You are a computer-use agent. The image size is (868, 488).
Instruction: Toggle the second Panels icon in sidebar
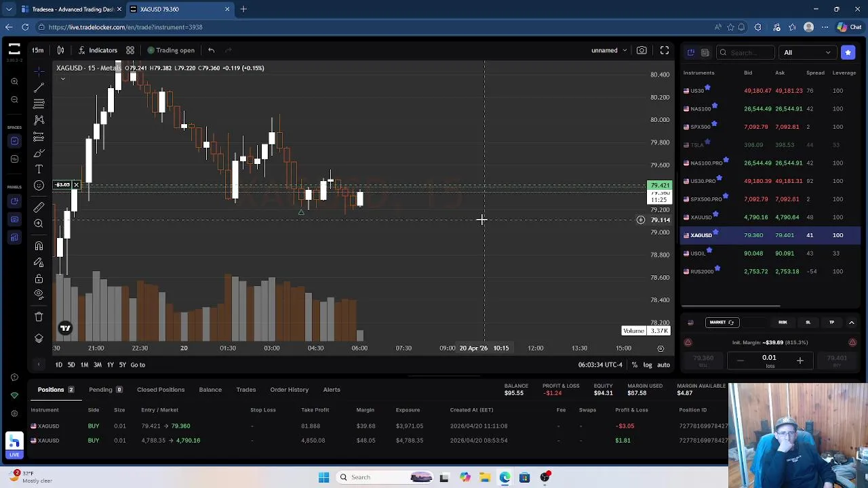[x=14, y=219]
